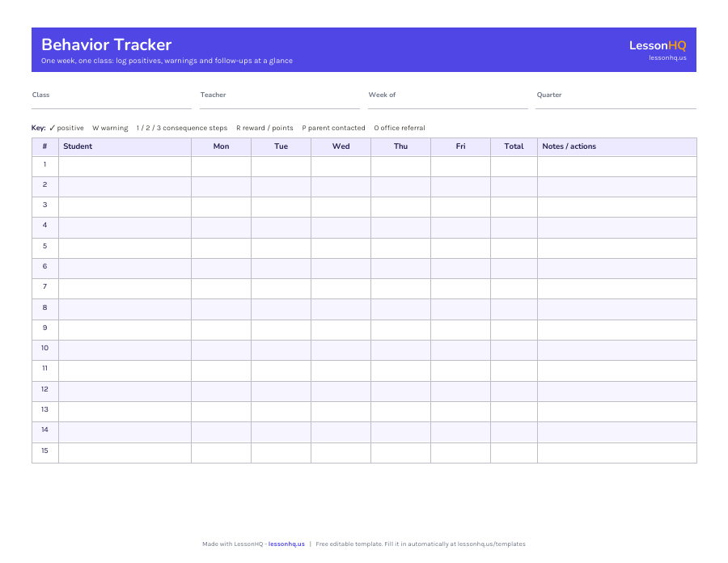This screenshot has height=563, width=728.
Task: Click row number 15
Action: pyautogui.click(x=45, y=451)
